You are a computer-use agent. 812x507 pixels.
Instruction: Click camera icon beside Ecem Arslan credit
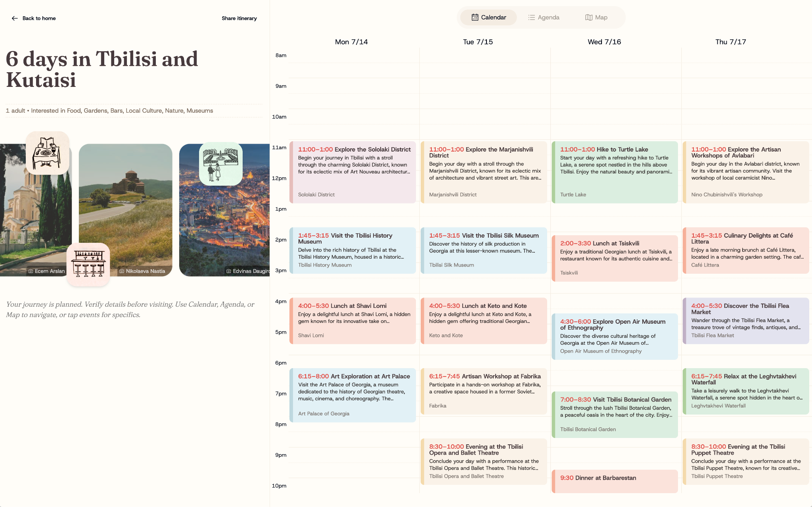click(x=31, y=271)
